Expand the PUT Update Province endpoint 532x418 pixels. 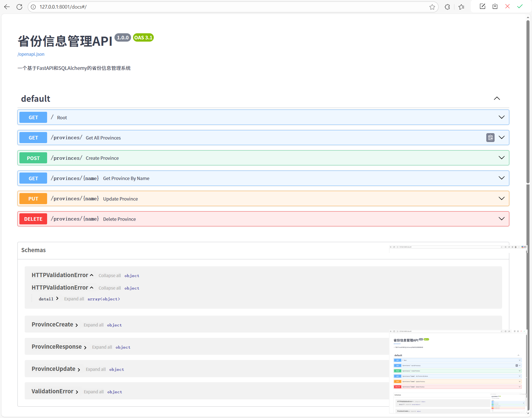coord(502,198)
